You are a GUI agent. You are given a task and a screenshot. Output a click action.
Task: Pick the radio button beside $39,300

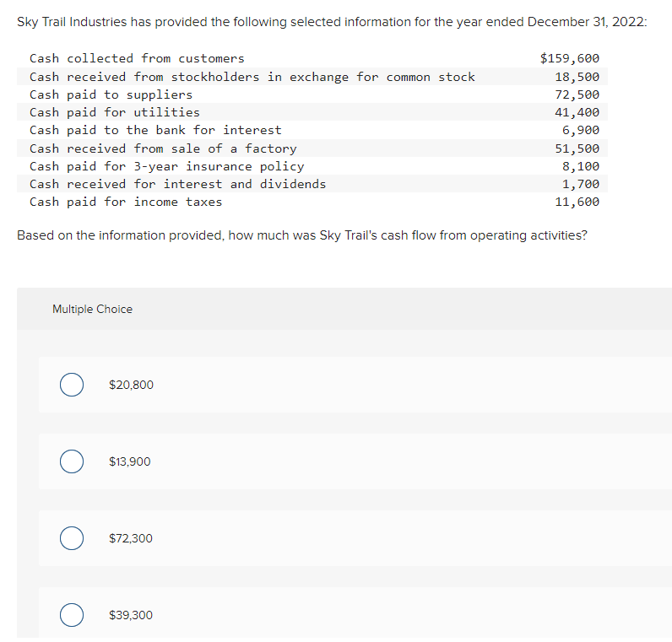72,615
